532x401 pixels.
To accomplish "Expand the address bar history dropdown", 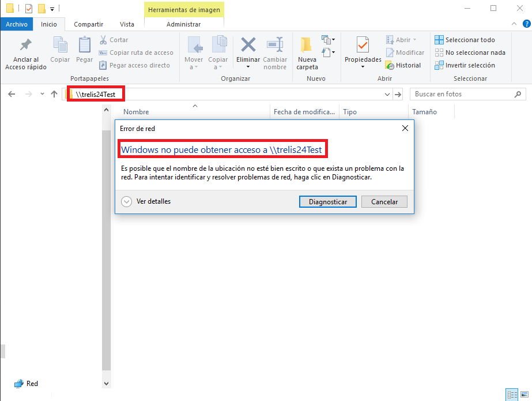I will coord(387,95).
